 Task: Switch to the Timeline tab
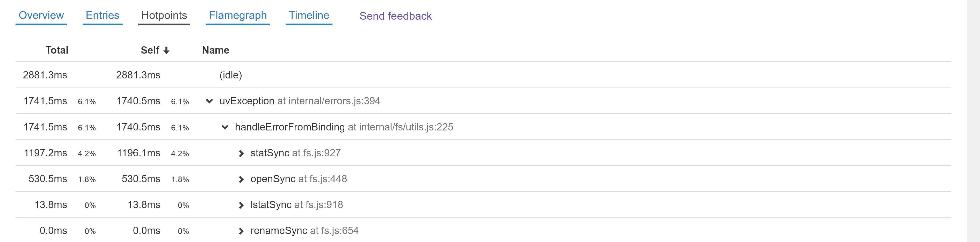(x=309, y=16)
